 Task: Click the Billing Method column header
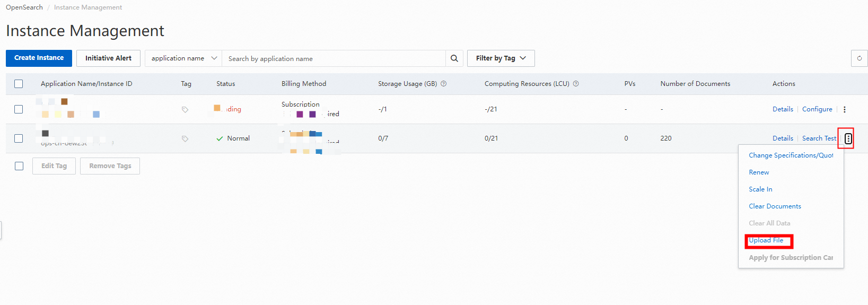click(x=304, y=84)
